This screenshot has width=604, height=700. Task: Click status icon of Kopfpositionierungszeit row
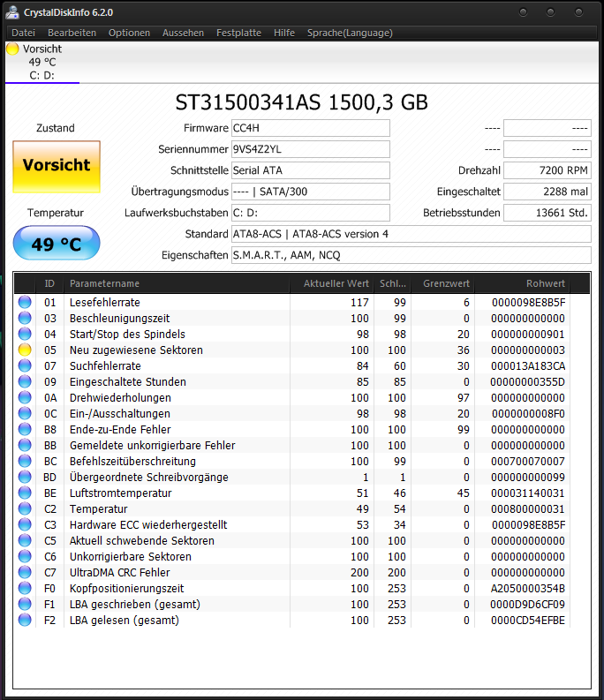pos(25,589)
